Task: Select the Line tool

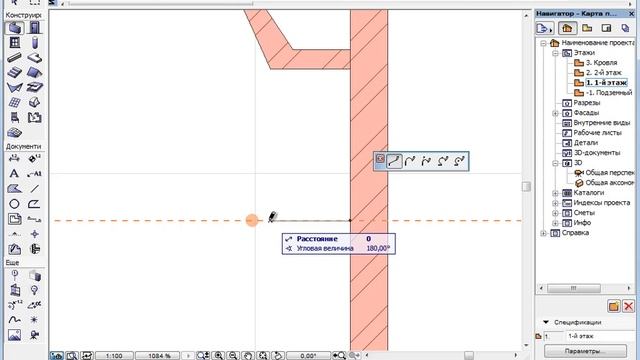Action: (x=35, y=189)
